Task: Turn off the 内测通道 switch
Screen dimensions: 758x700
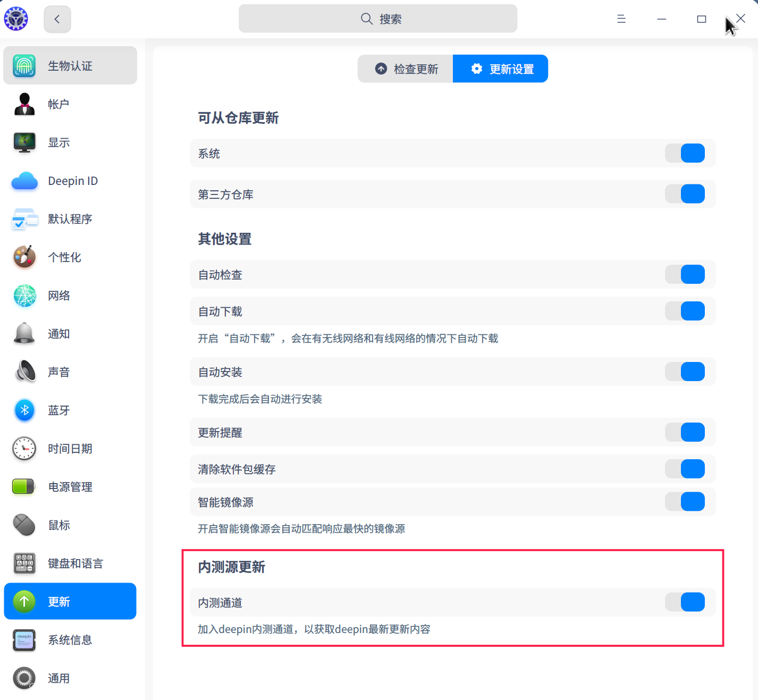Action: click(685, 602)
